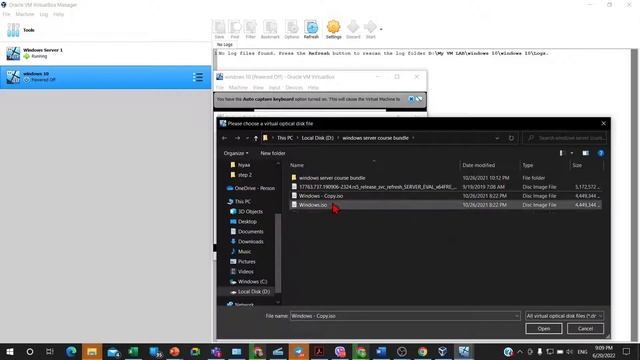Select Tools in the VirtualBox sidebar
This screenshot has width=640, height=360.
click(105, 30)
